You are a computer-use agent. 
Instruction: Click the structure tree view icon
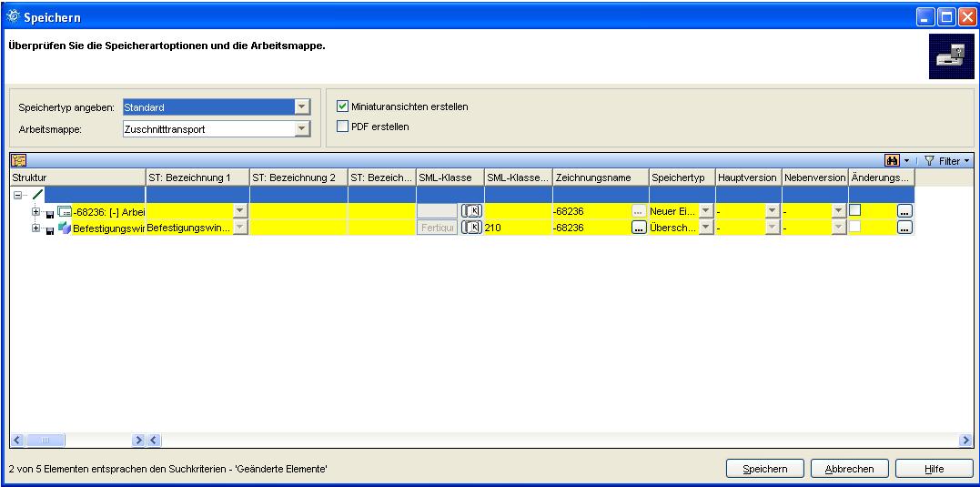(x=18, y=161)
